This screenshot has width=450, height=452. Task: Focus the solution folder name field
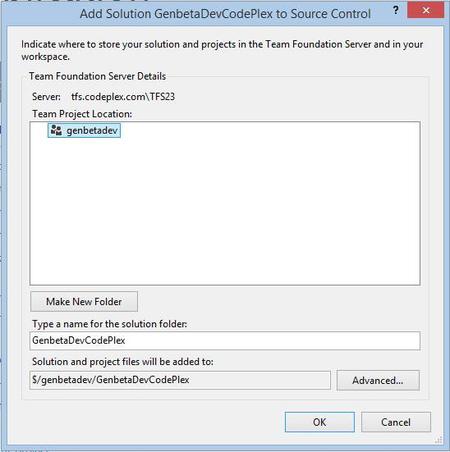point(225,341)
